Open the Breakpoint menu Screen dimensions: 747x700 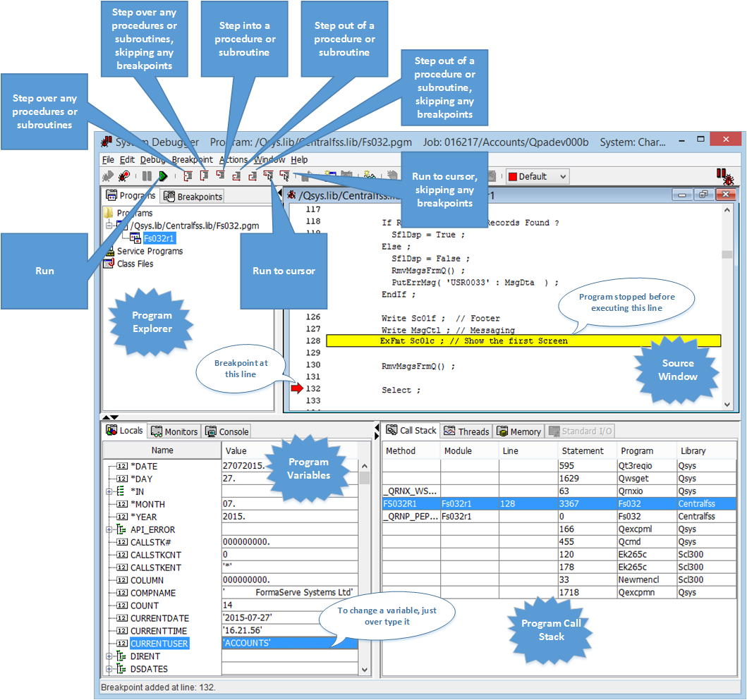[x=192, y=160]
